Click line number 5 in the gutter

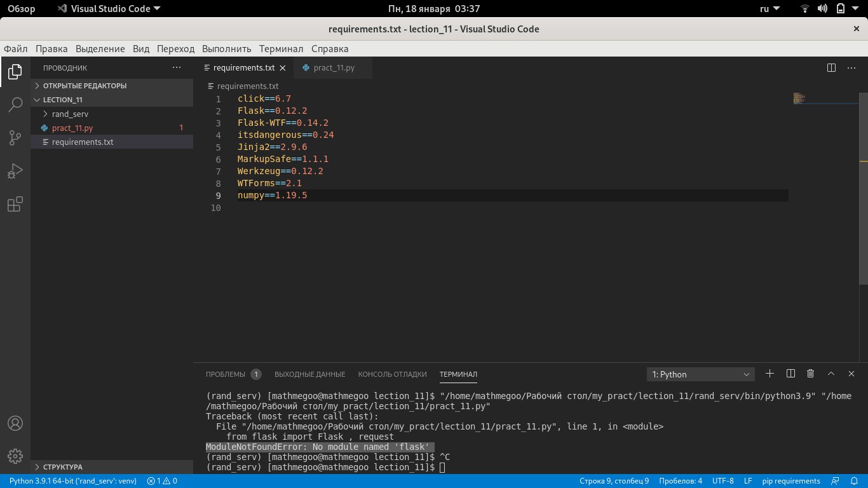click(219, 147)
